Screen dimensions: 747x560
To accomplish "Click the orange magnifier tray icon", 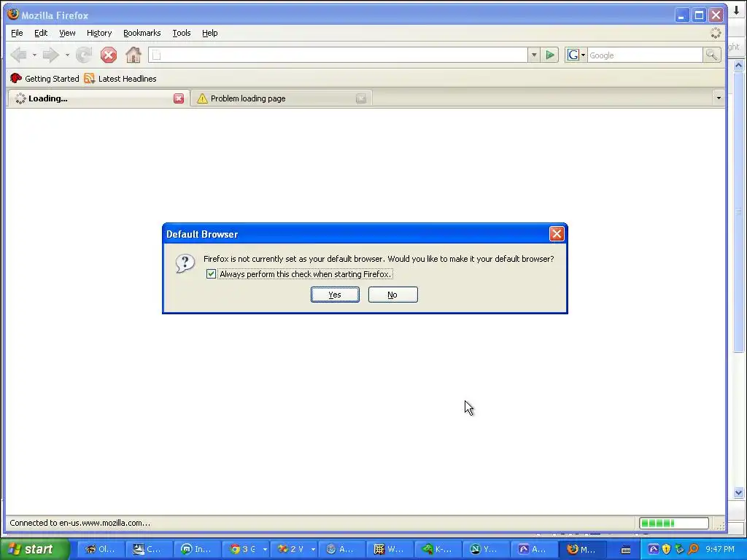I will (x=693, y=550).
